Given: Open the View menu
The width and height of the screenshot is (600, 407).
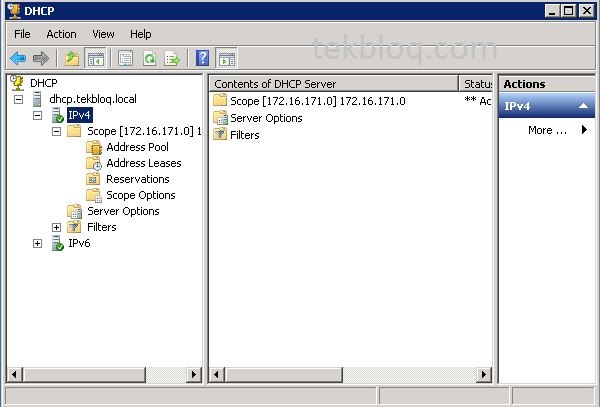Looking at the screenshot, I should click(x=103, y=34).
